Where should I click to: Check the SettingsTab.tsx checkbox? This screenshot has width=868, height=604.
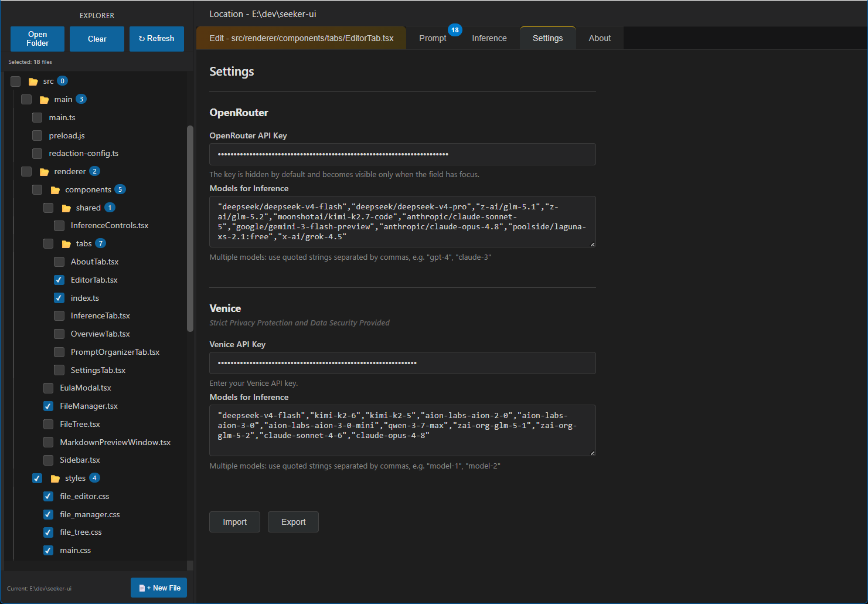[x=59, y=370]
